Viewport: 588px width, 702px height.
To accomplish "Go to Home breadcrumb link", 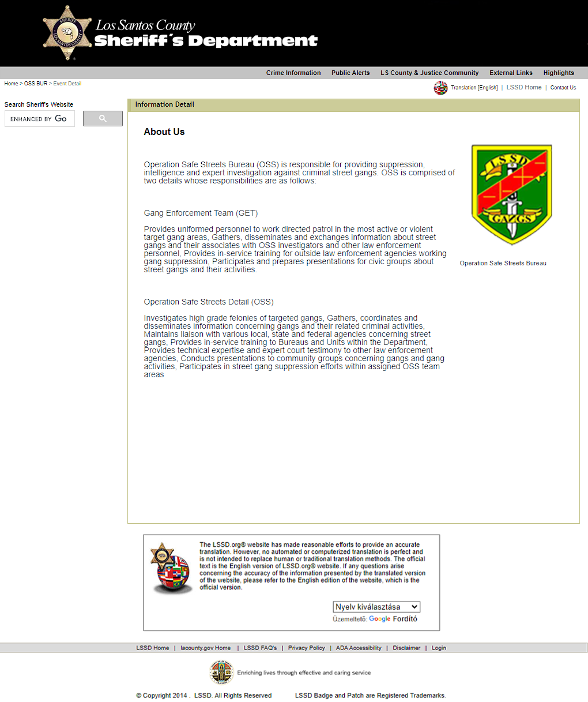I will (x=11, y=84).
